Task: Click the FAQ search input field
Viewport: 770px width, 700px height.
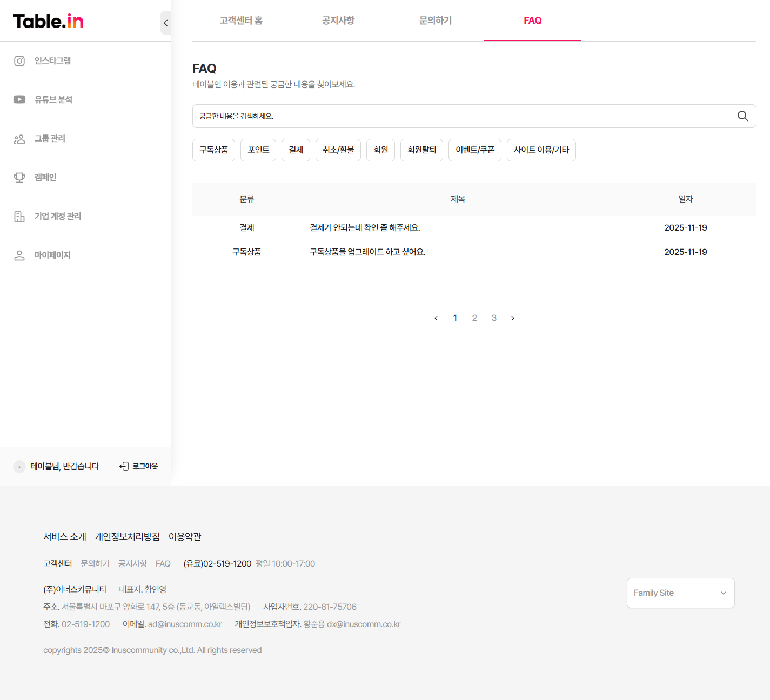Action: coord(459,116)
